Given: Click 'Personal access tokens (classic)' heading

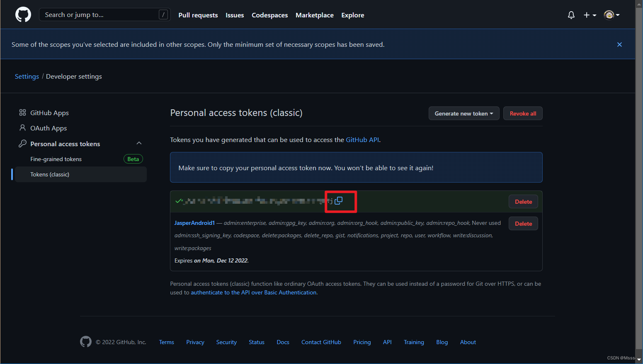Looking at the screenshot, I should 236,113.
